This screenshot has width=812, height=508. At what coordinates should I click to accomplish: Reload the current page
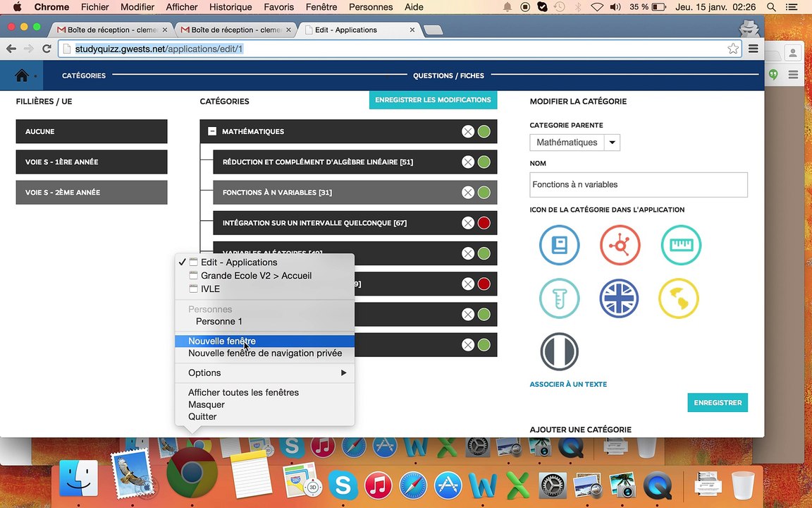pos(47,49)
